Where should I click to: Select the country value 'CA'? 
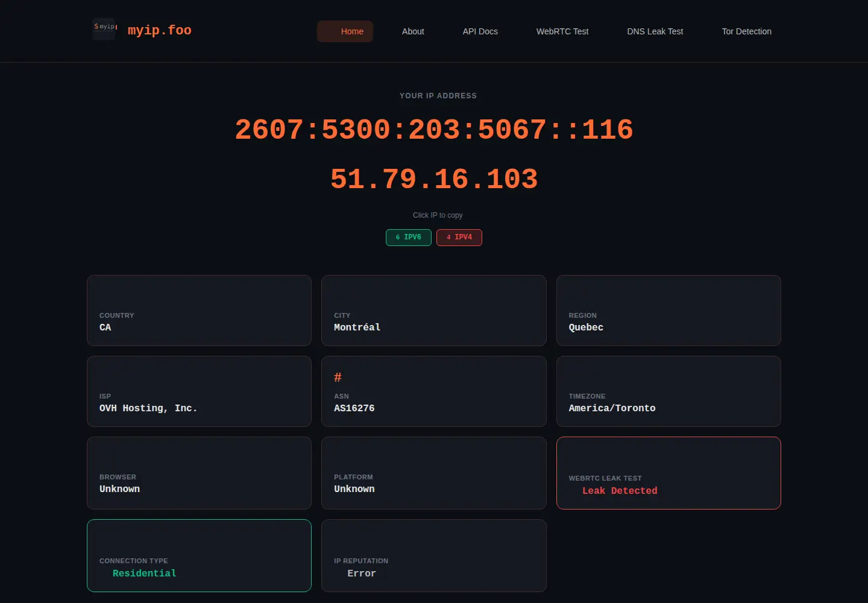pos(105,327)
